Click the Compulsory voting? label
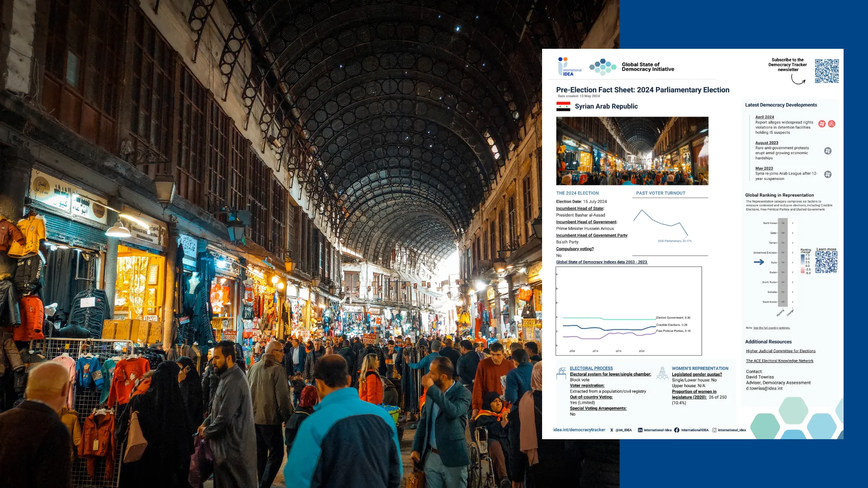The width and height of the screenshot is (868, 488). click(575, 249)
